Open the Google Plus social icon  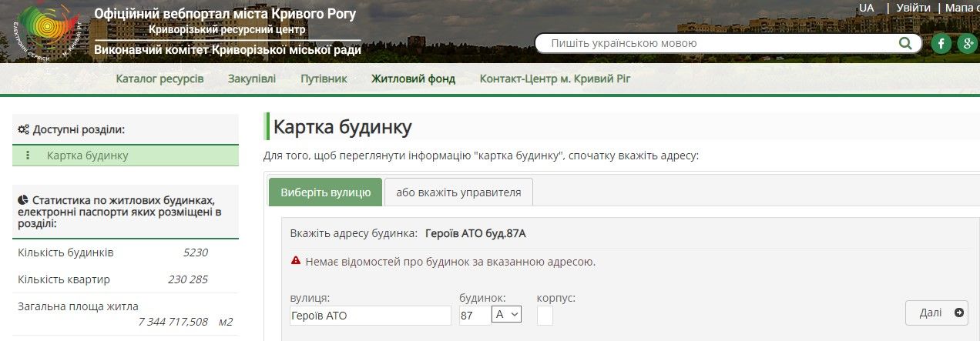(968, 43)
